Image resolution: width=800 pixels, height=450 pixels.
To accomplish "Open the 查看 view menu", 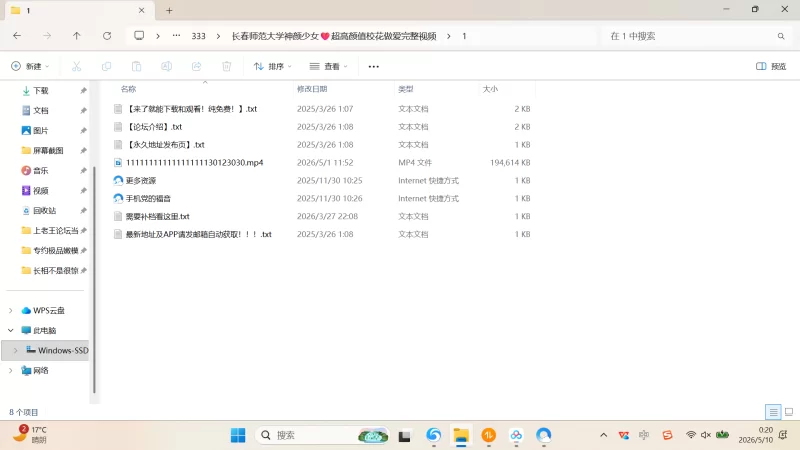I will (329, 66).
